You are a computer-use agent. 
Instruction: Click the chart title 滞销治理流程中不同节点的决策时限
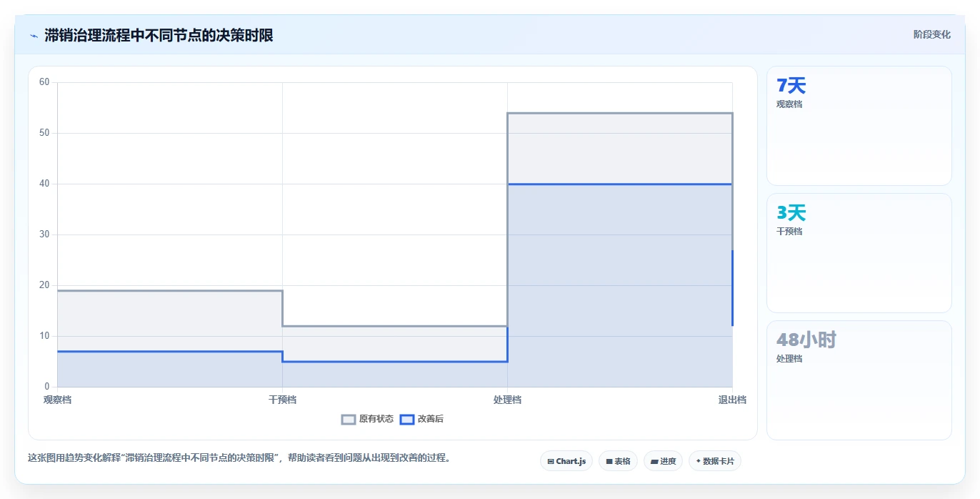tap(159, 35)
